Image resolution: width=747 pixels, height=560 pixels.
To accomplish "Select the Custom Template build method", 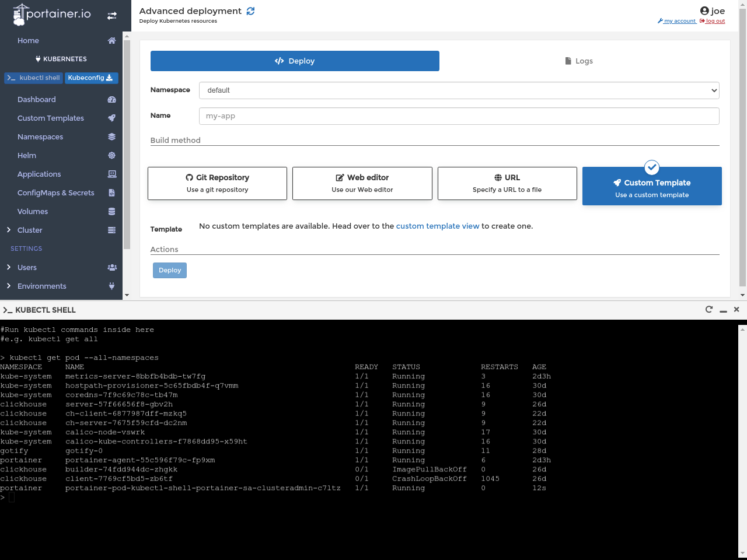I will [x=652, y=186].
